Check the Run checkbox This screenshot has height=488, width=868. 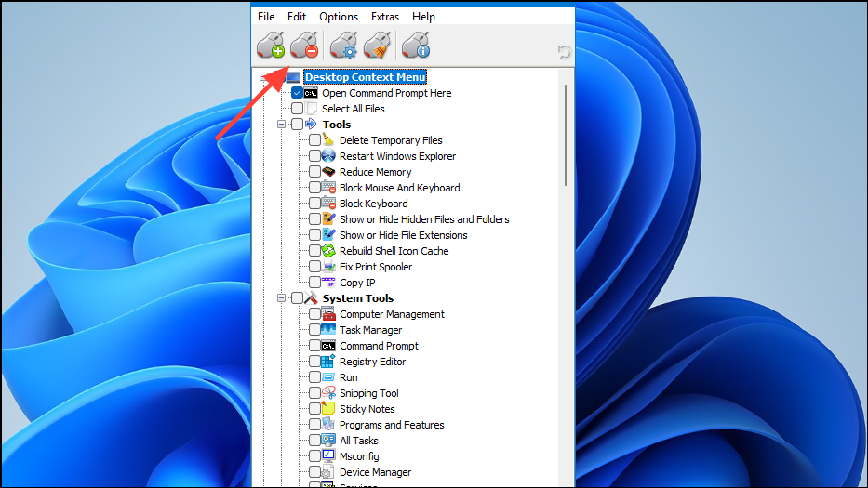click(x=314, y=377)
